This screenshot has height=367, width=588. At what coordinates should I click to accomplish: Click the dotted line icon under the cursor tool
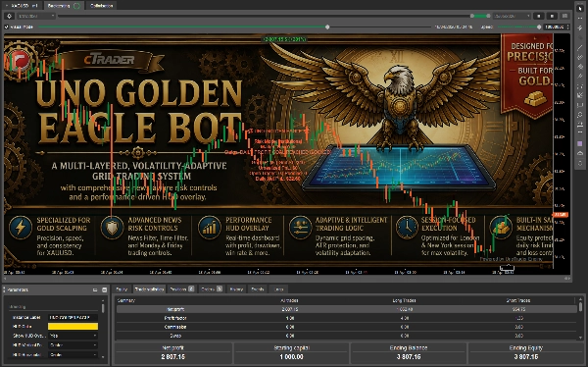580,18
